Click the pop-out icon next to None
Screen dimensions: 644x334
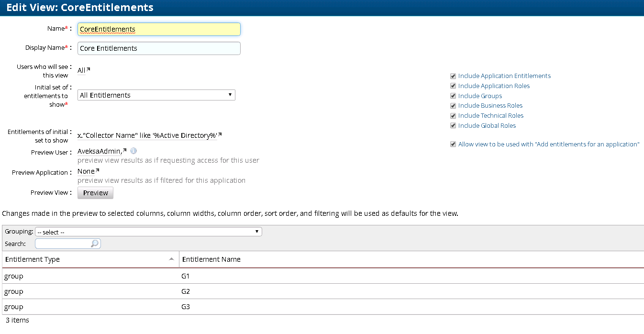coord(97,169)
